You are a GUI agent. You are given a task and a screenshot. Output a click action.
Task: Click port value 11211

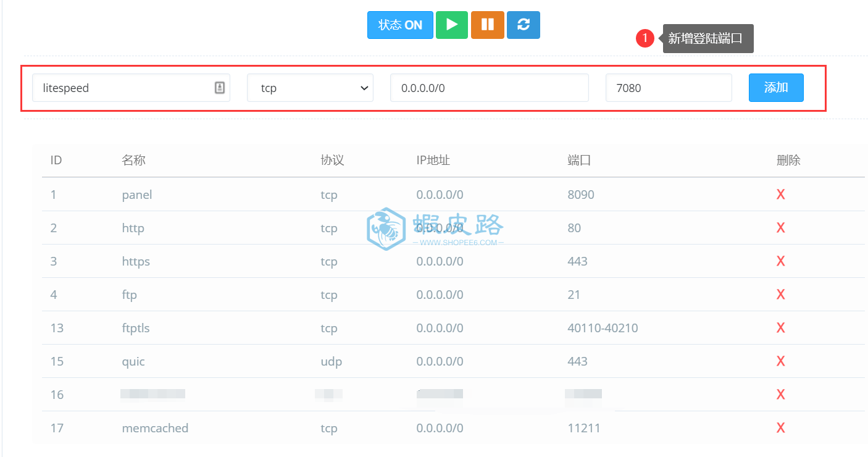(584, 428)
